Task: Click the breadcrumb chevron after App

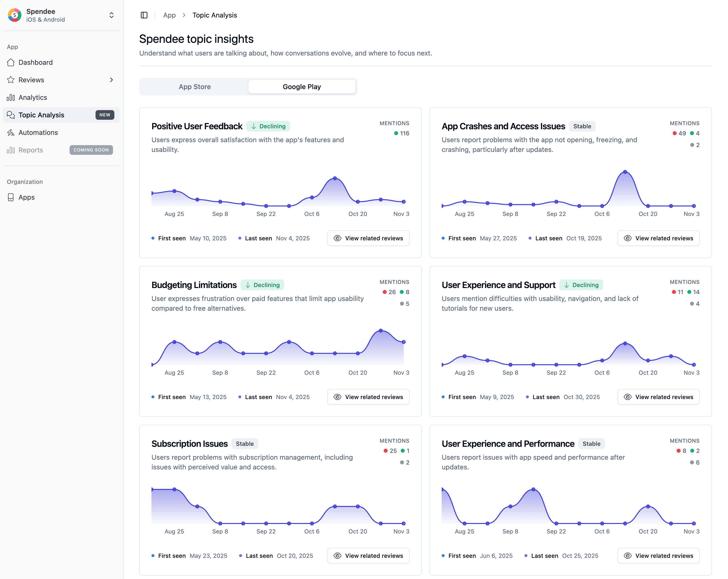Action: pyautogui.click(x=184, y=15)
